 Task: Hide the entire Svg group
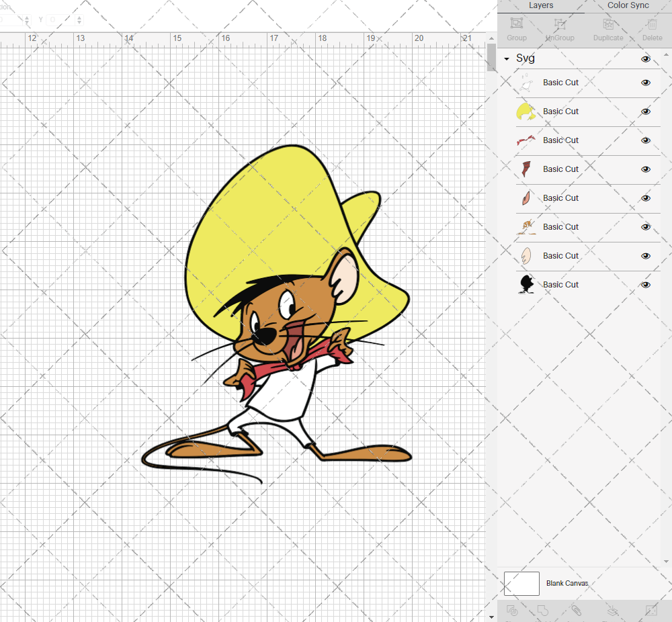click(x=646, y=59)
